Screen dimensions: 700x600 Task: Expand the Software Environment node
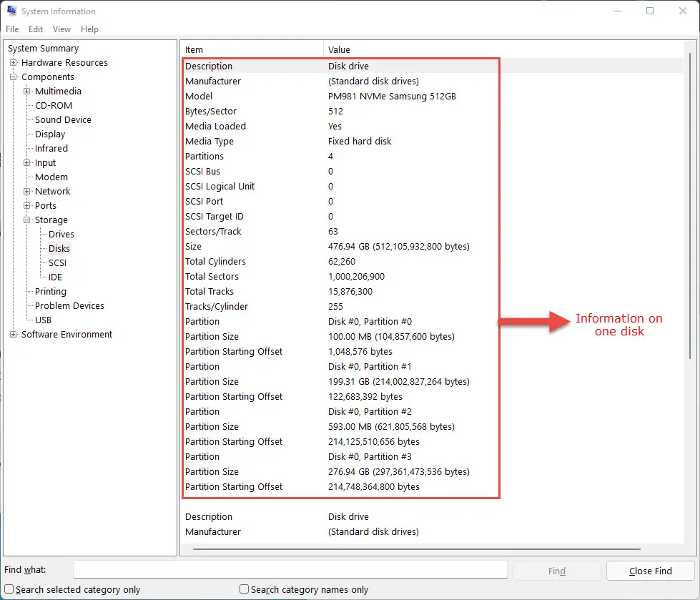click(14, 334)
